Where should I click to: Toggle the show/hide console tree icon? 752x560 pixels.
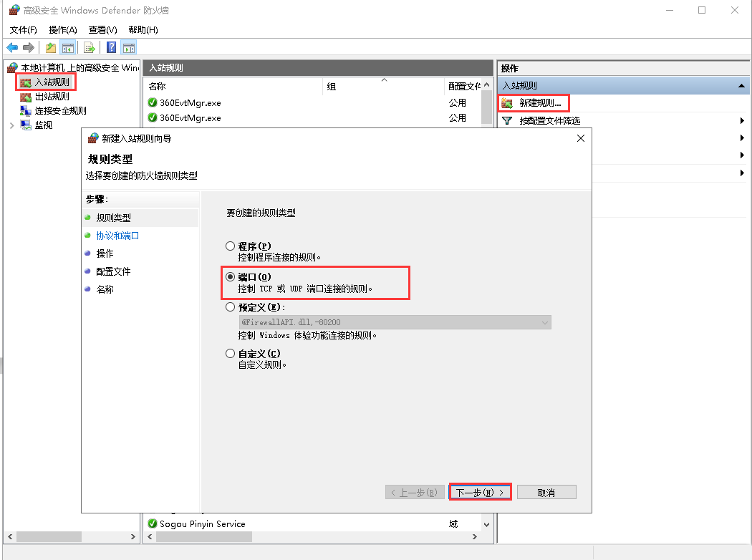(68, 47)
